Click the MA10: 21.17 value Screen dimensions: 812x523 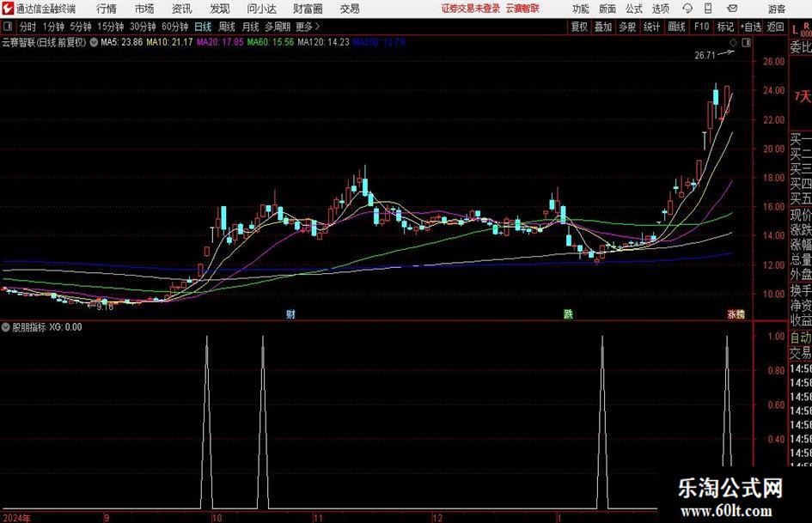click(169, 42)
